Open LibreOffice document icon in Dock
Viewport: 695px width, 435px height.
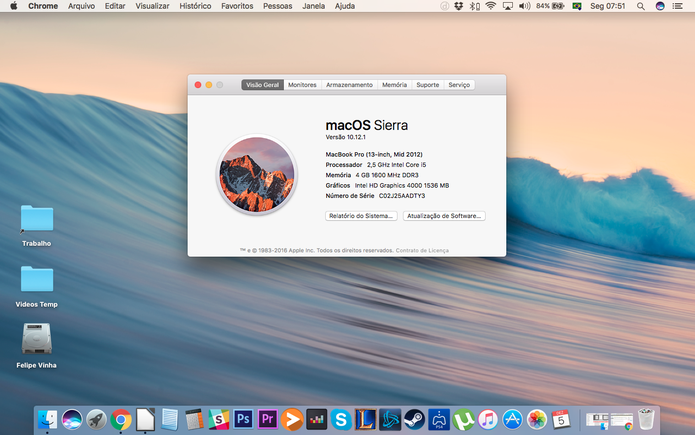pyautogui.click(x=145, y=419)
